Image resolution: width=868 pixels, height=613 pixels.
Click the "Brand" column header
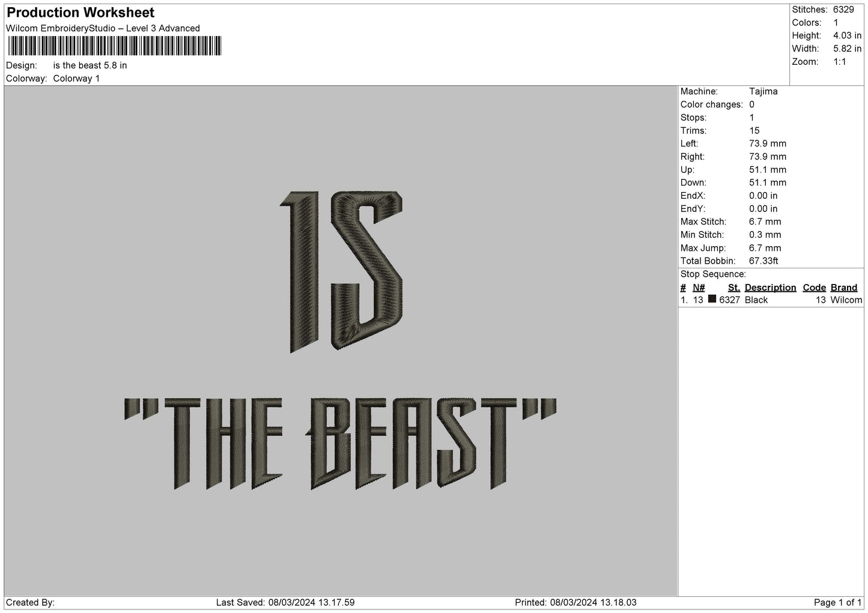click(x=844, y=288)
